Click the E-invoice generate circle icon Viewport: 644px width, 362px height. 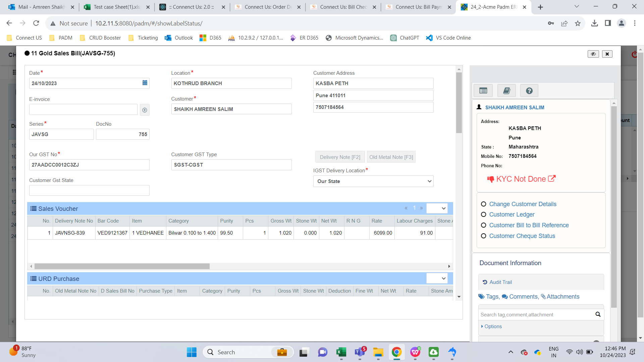click(x=145, y=110)
